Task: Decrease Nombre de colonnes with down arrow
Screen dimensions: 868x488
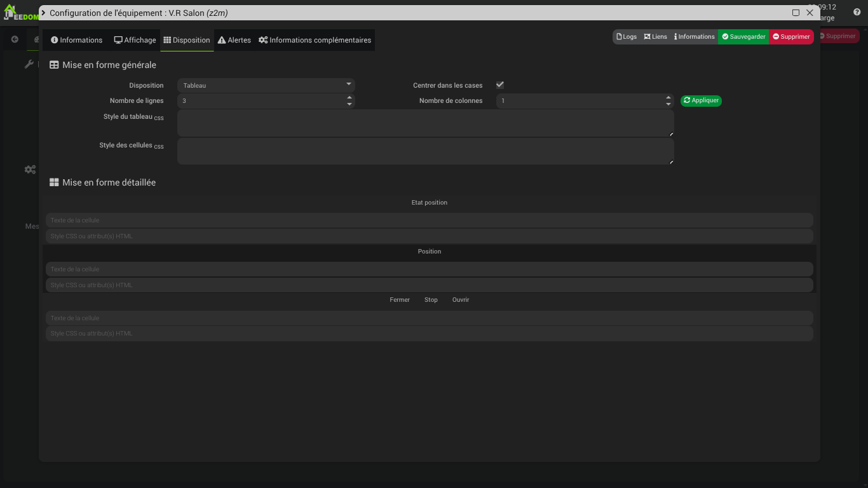Action: pos(668,104)
